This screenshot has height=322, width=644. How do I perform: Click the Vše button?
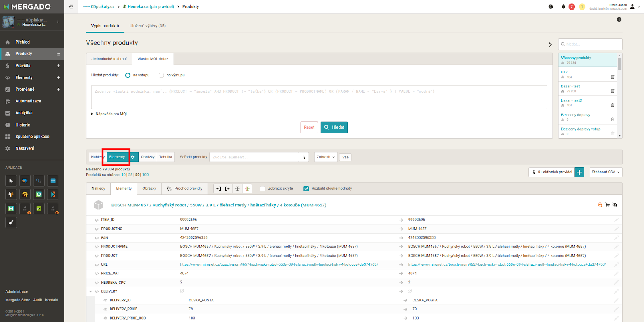point(345,157)
